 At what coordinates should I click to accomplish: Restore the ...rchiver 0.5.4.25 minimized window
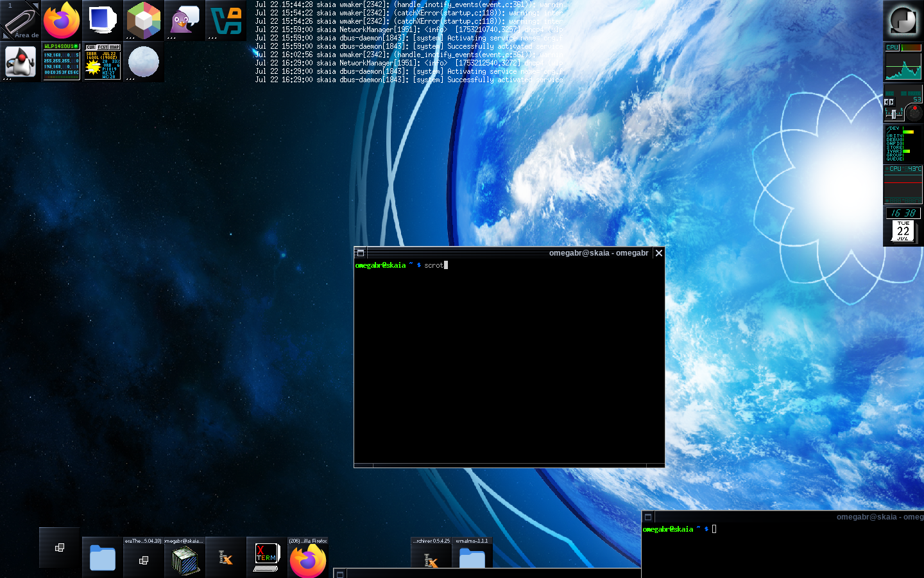tap(431, 554)
